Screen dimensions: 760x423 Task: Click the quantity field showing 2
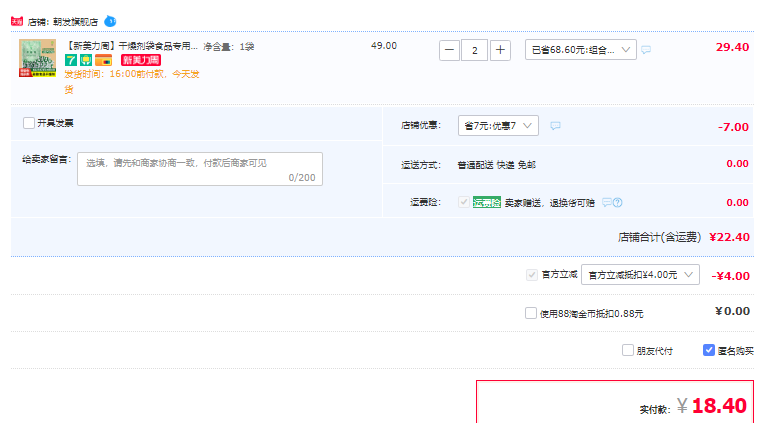tap(475, 50)
